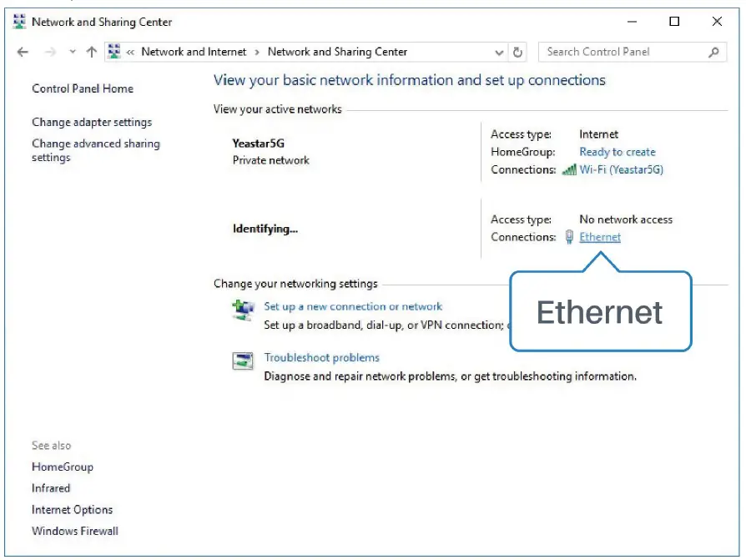Open the Wi-Fi (Yeastar5G) connection link
The height and width of the screenshot is (560, 746).
pos(621,170)
